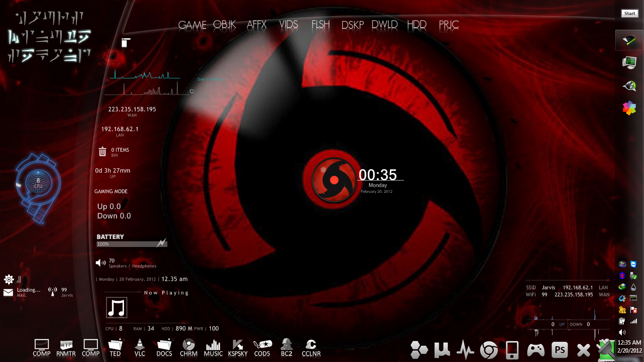Toggle GAMING MODE

point(111,191)
